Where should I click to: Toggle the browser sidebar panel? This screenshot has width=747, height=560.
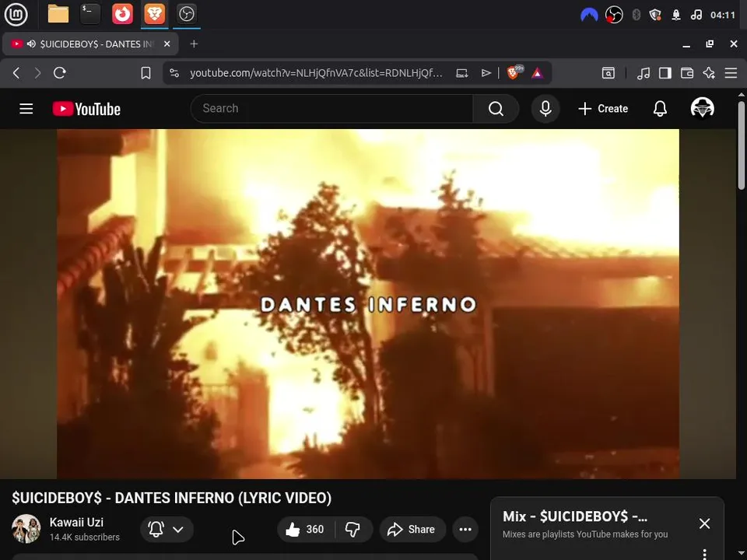(x=665, y=73)
